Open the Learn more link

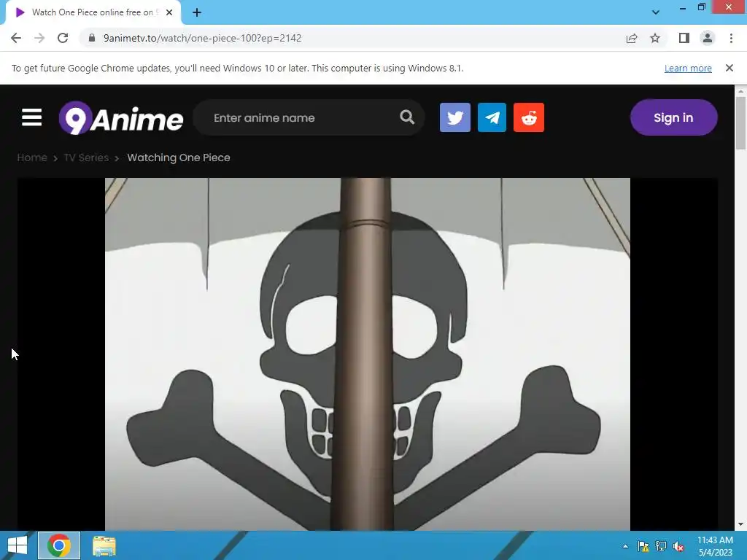pos(688,68)
